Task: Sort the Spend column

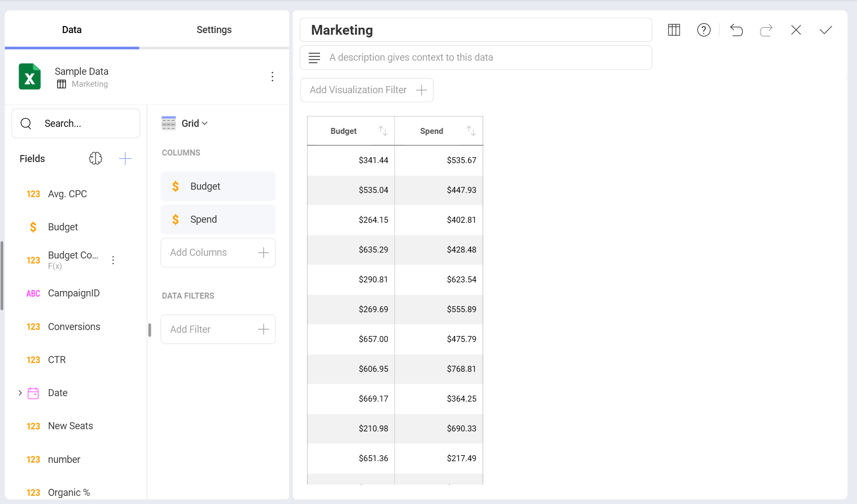Action: (471, 131)
